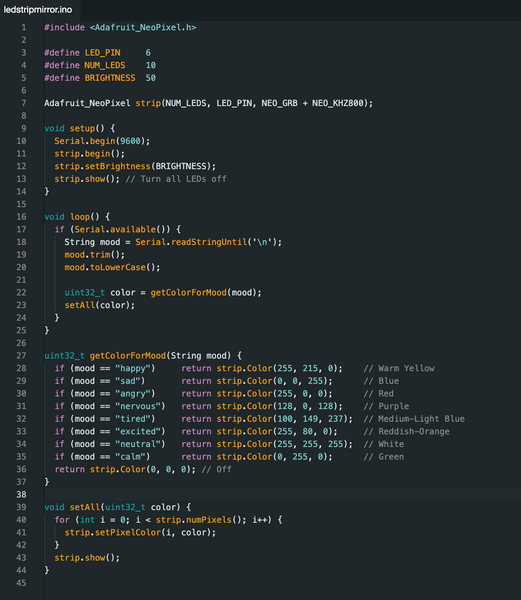This screenshot has width=521, height=600.
Task: Click toLowerCase on line 20
Action: pyautogui.click(x=118, y=267)
